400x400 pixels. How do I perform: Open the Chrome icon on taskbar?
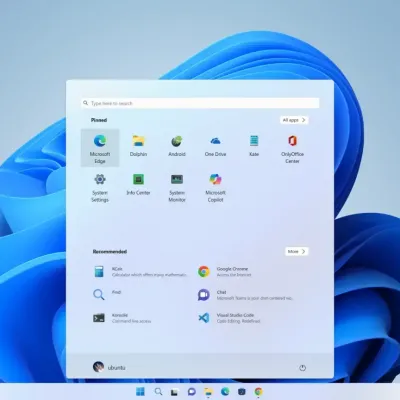[258, 392]
